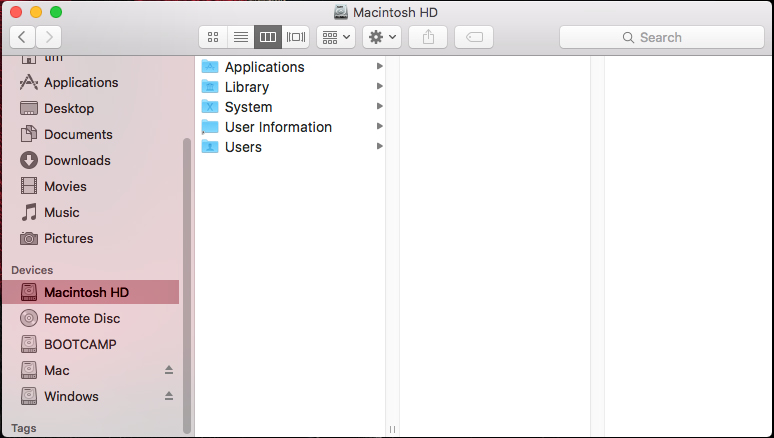Screen dimensions: 774x438
Task: Open Downloads in the sidebar
Action: click(90, 160)
